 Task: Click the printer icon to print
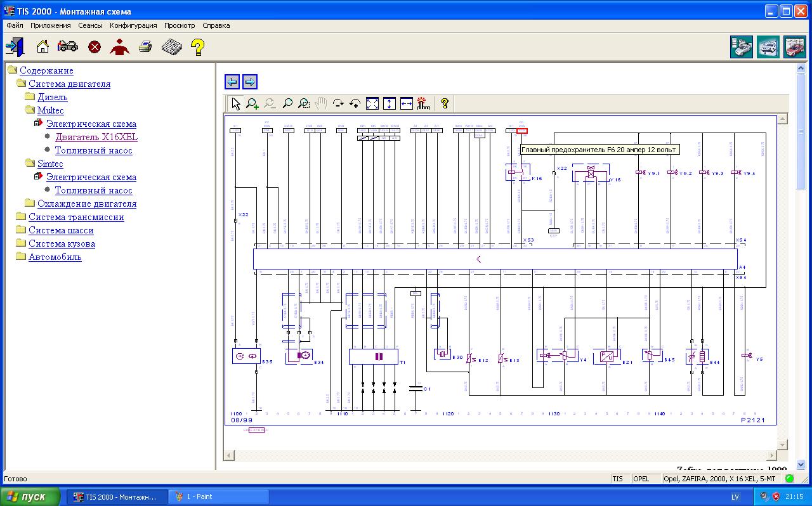[x=145, y=46]
